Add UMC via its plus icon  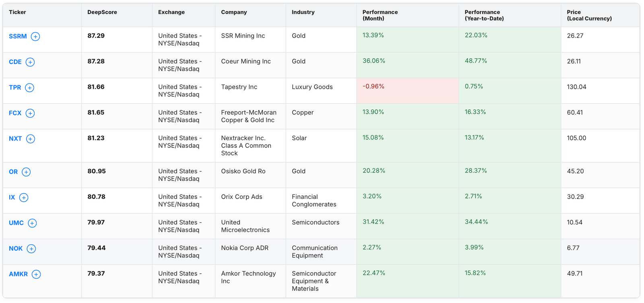(x=32, y=223)
